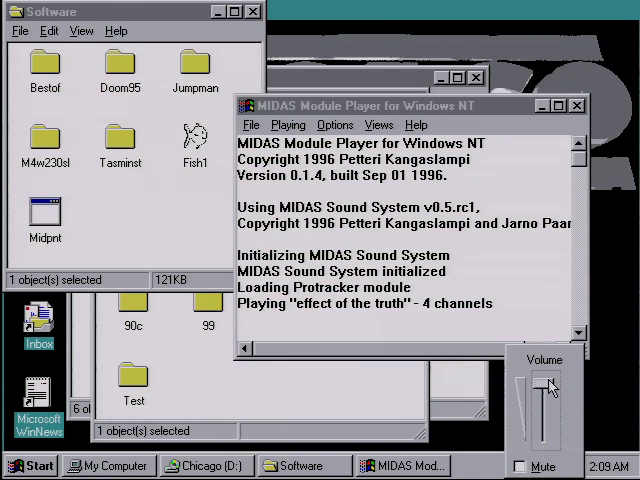Minimize the MIDAS Module Player window
The width and height of the screenshot is (640, 480).
pos(542,106)
